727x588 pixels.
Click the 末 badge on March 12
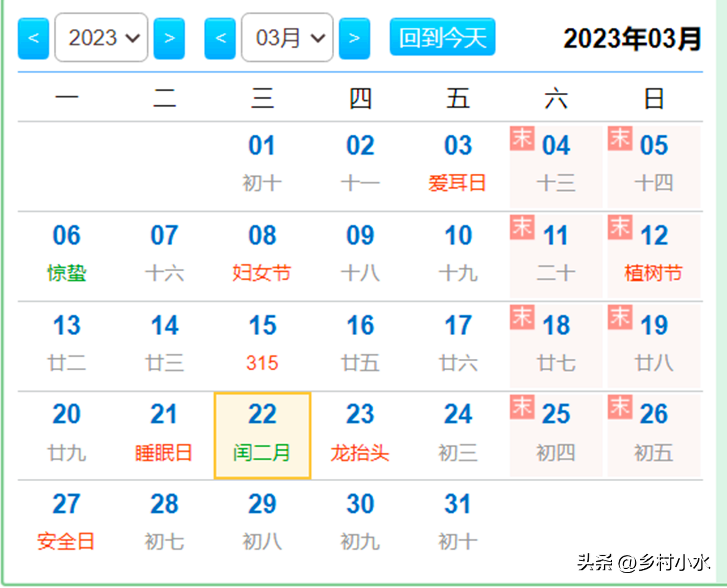click(x=620, y=227)
